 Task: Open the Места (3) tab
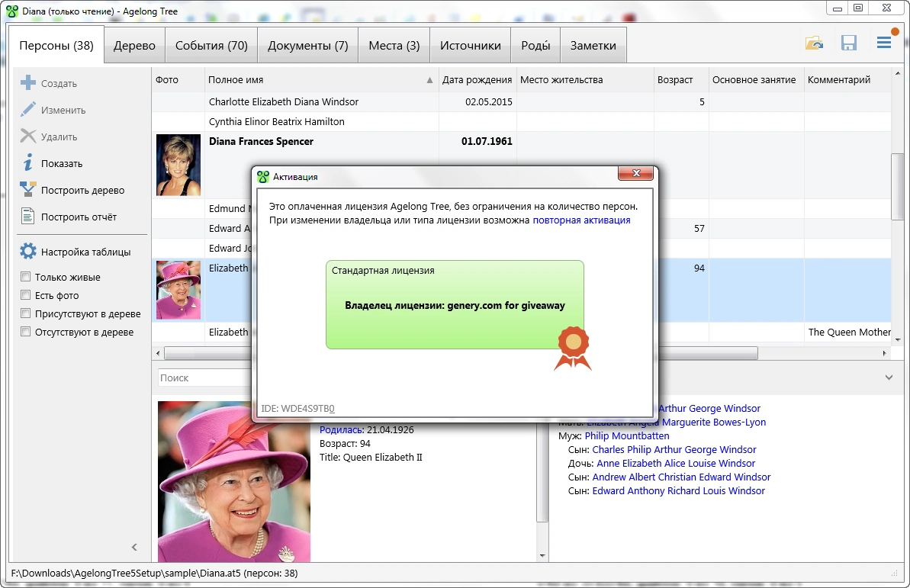(x=394, y=45)
